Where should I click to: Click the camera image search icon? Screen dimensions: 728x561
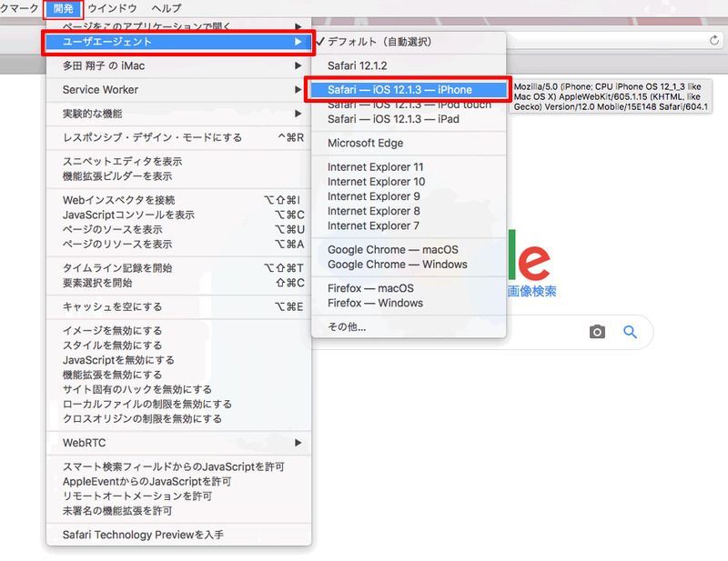click(597, 333)
